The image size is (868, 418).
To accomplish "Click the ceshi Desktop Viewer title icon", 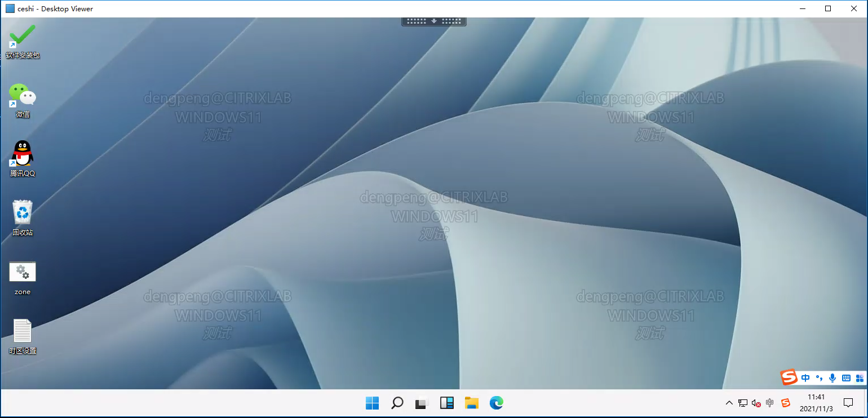I will (10, 8).
